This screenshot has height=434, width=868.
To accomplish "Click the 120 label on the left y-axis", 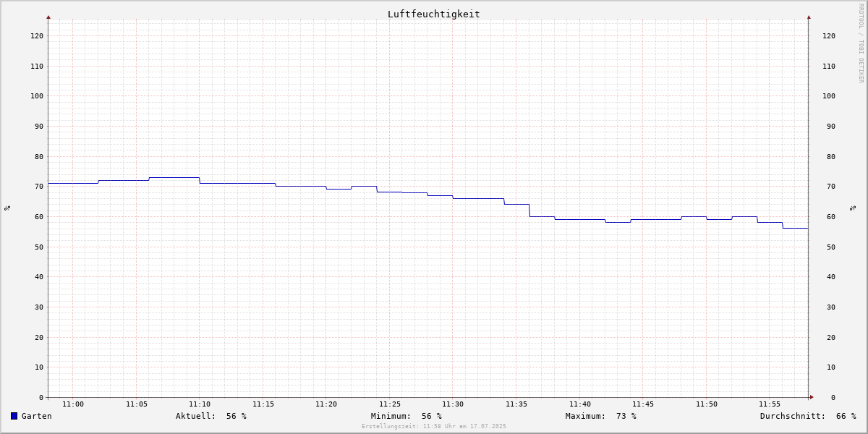I will coord(37,35).
